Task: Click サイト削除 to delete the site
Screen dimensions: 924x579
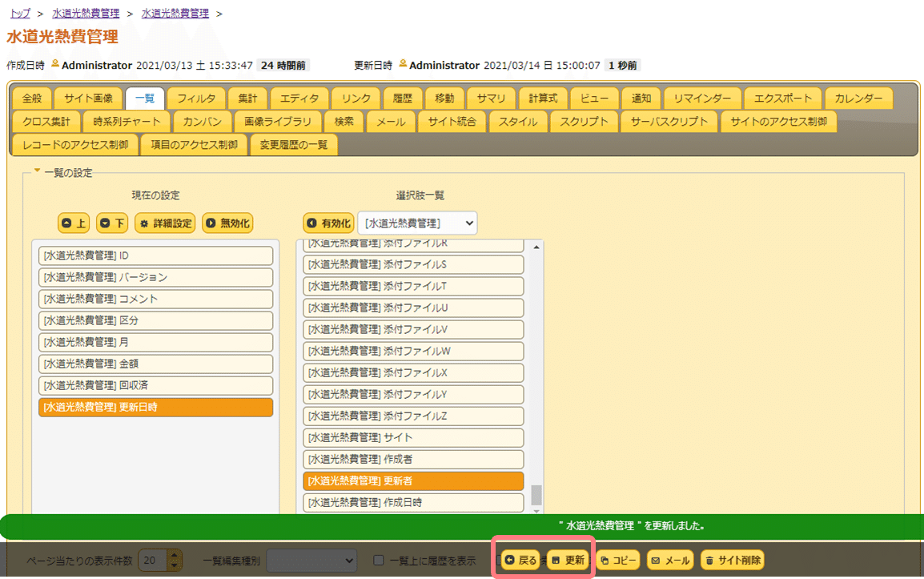Action: (x=731, y=558)
